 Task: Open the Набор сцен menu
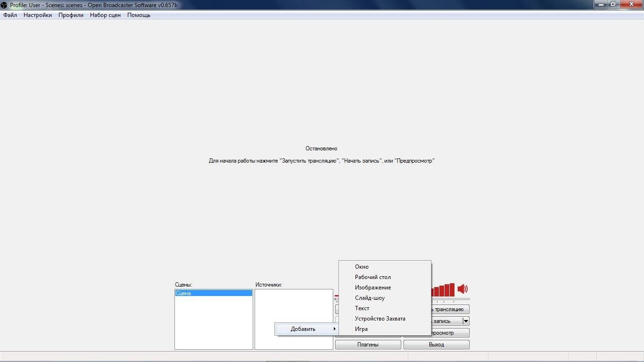coord(105,15)
